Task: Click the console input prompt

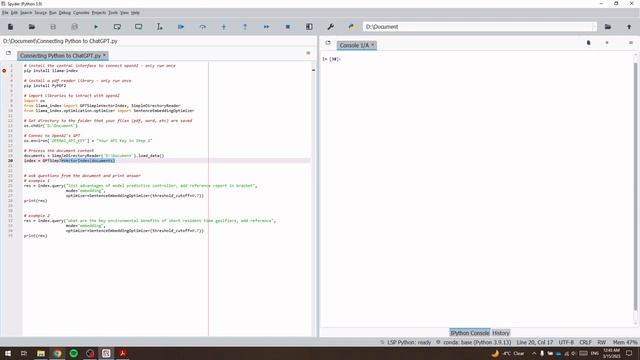Action: (x=331, y=59)
